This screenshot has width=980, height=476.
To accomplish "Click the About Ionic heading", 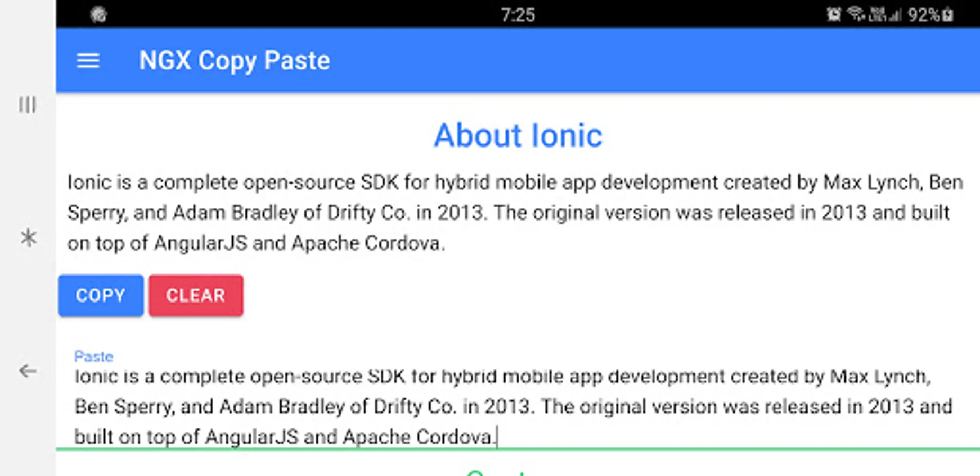I will 518,135.
